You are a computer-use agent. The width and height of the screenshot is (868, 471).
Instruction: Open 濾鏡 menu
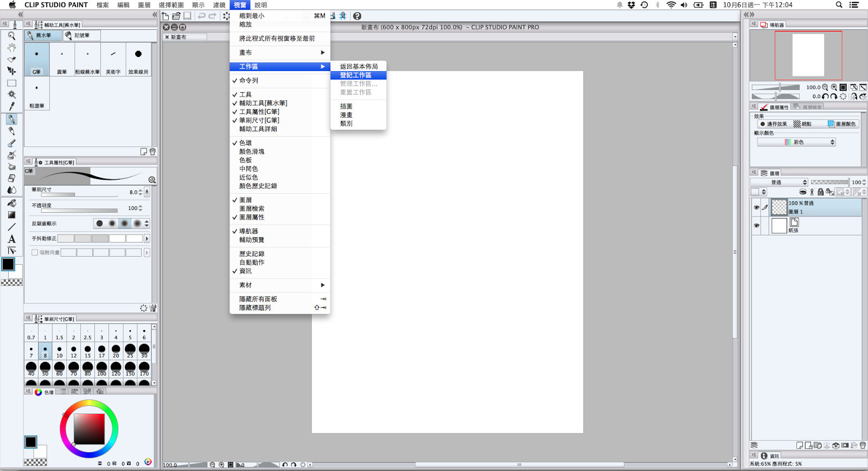[x=219, y=5]
